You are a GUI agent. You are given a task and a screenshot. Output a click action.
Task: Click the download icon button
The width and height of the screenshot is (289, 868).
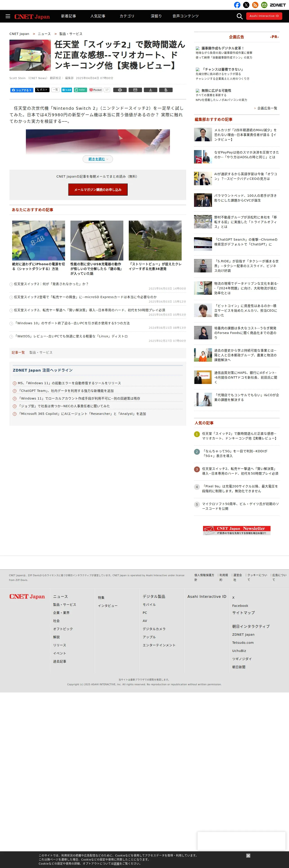[x=150, y=90]
